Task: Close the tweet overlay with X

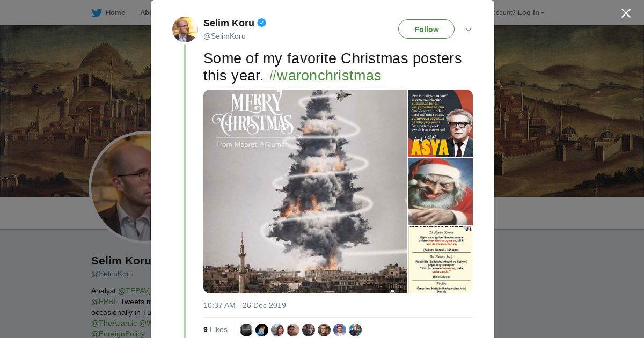Action: (x=626, y=13)
